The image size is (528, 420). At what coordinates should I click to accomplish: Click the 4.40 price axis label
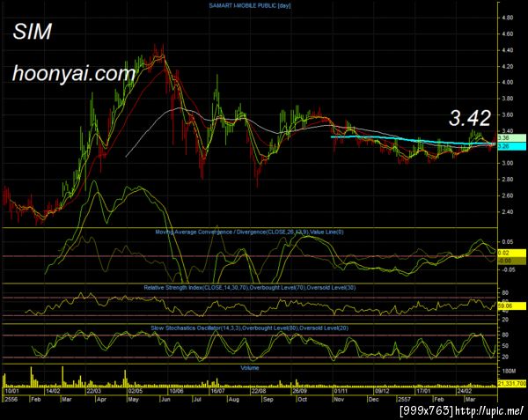pos(507,50)
